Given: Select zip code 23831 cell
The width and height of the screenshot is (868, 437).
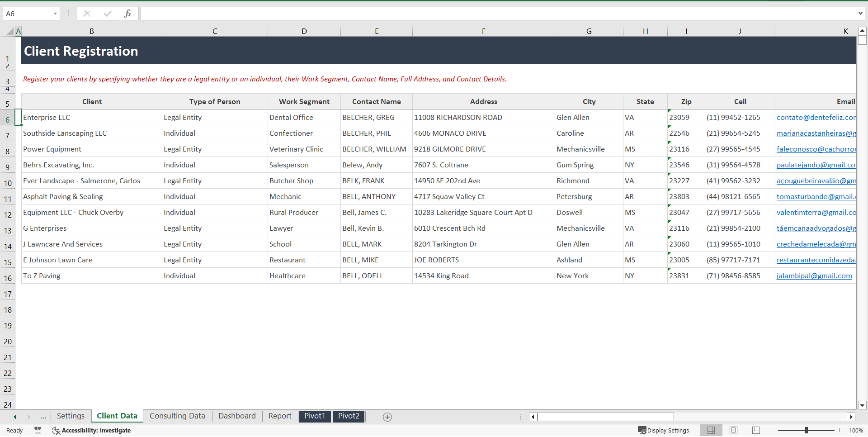Looking at the screenshot, I should [x=686, y=276].
